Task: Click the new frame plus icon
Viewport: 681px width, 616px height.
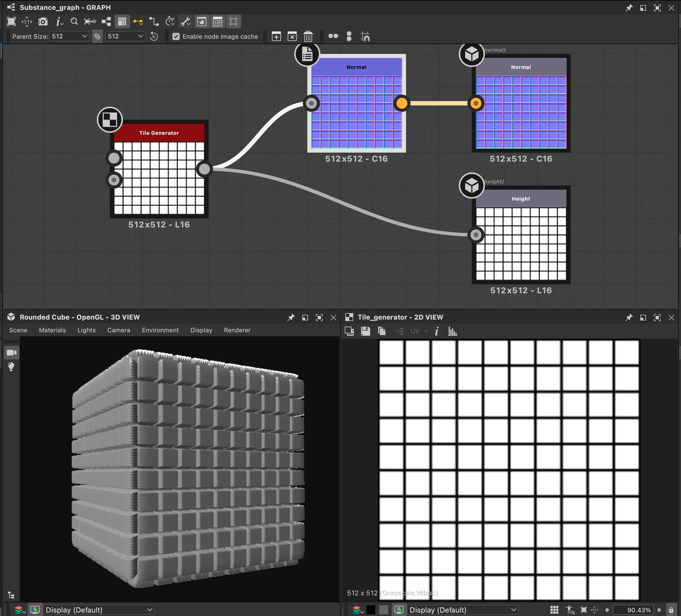Action: click(x=276, y=36)
